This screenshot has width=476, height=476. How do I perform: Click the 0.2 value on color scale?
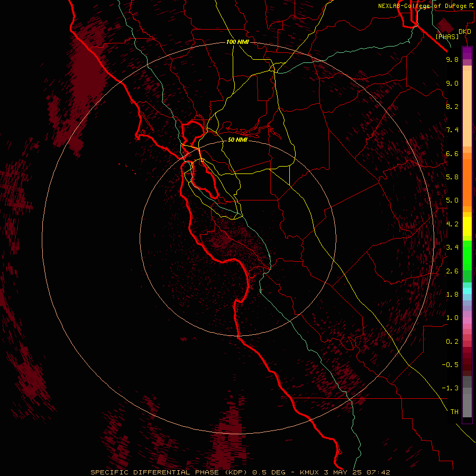tap(452, 342)
